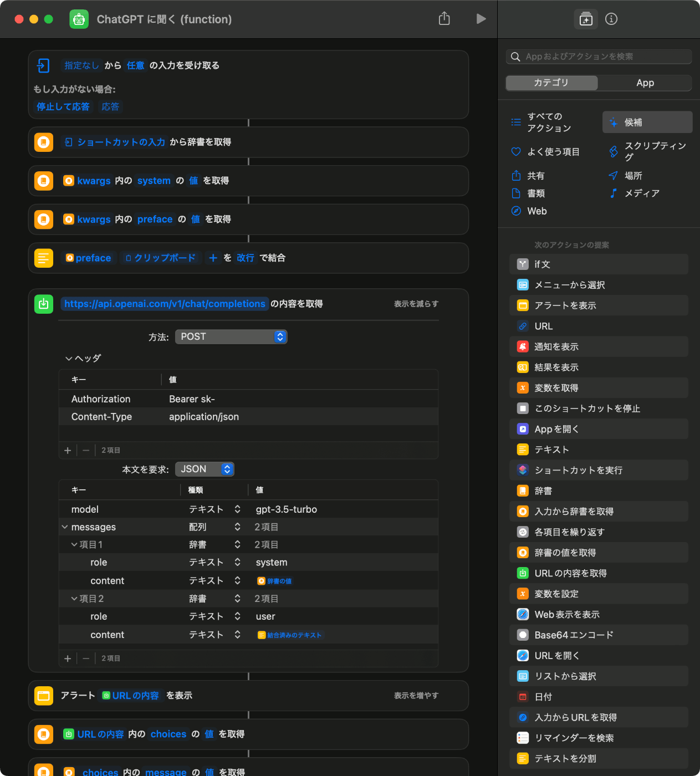
Task: Add このショートカットを停止 action icon
Action: click(523, 409)
